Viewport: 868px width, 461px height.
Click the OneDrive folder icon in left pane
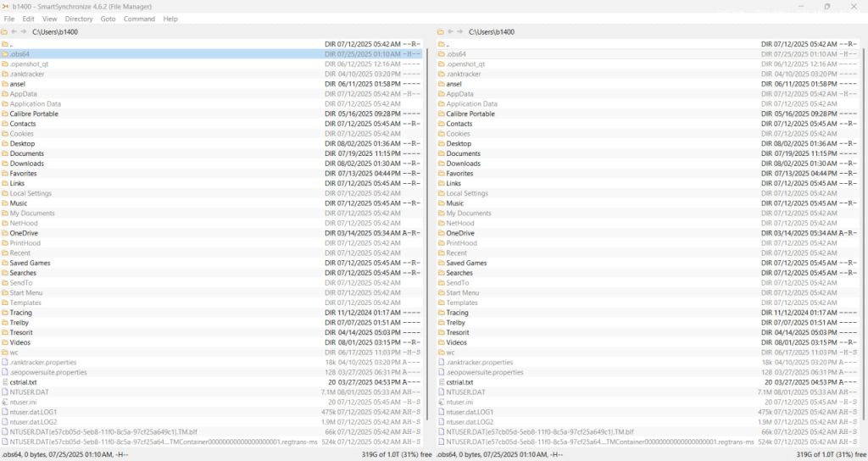5,234
